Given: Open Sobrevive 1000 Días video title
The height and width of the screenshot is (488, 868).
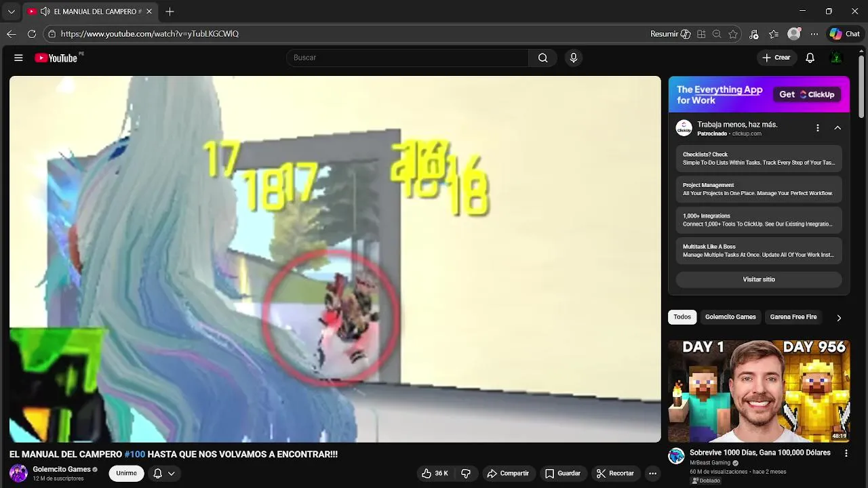Looking at the screenshot, I should [x=760, y=453].
